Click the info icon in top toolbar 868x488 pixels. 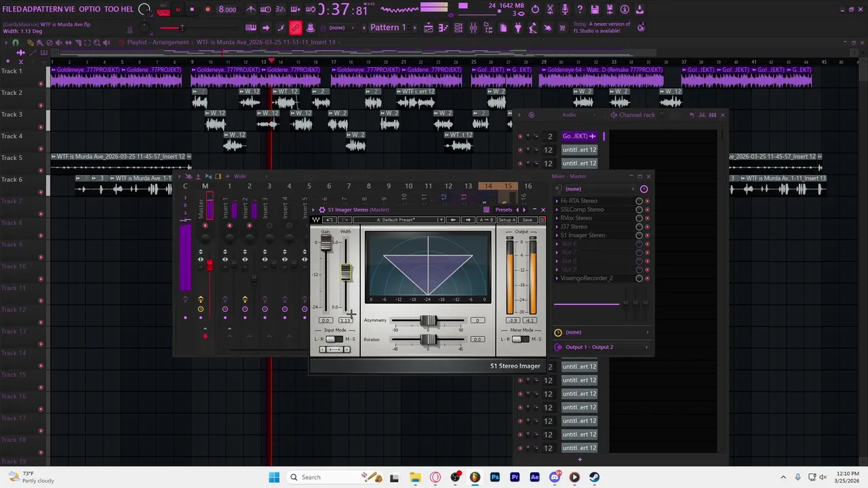(x=625, y=9)
